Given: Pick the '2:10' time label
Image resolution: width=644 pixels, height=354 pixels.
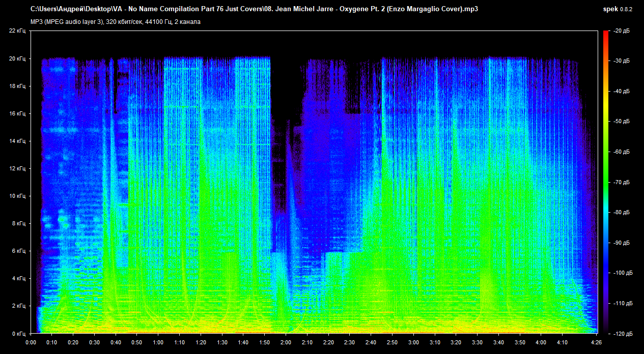Looking at the screenshot, I should pyautogui.click(x=307, y=342).
